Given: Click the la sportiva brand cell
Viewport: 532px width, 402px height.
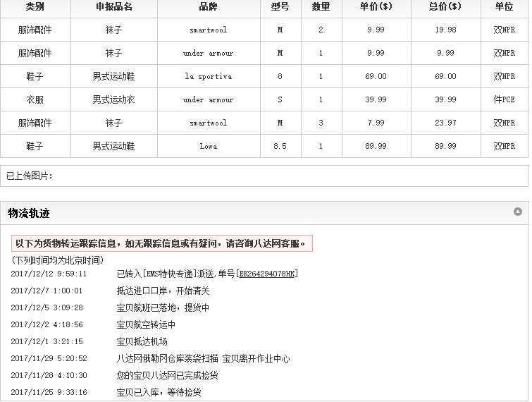Looking at the screenshot, I should [x=208, y=76].
